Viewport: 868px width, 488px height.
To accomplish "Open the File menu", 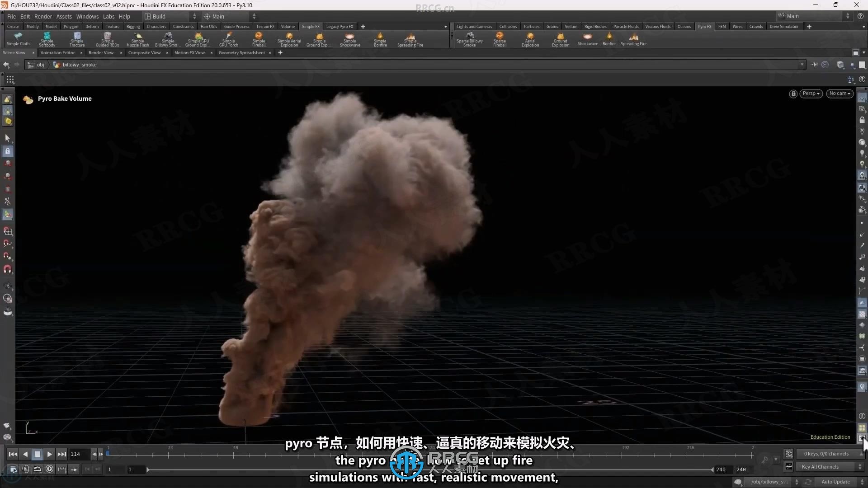I will tap(11, 16).
